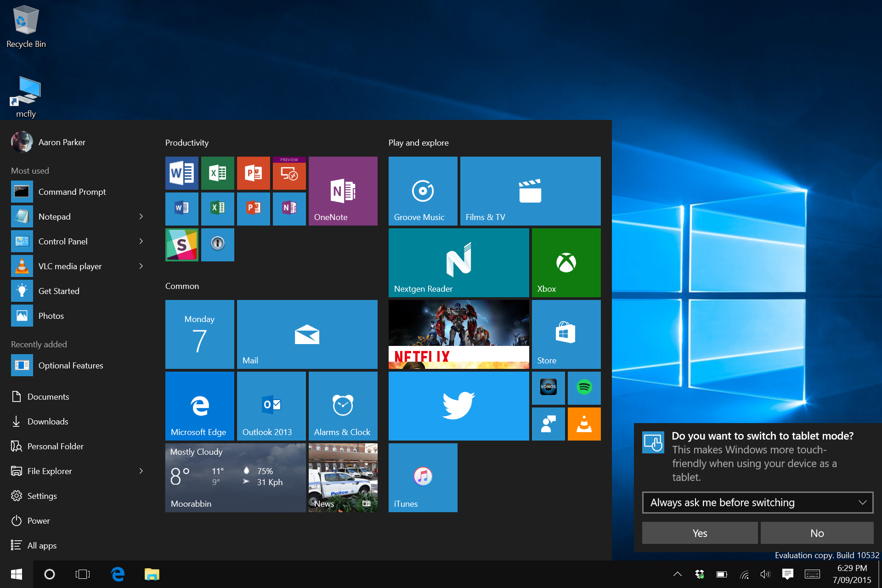Launch Nextgen Reader tile
882x588 pixels.
click(459, 263)
